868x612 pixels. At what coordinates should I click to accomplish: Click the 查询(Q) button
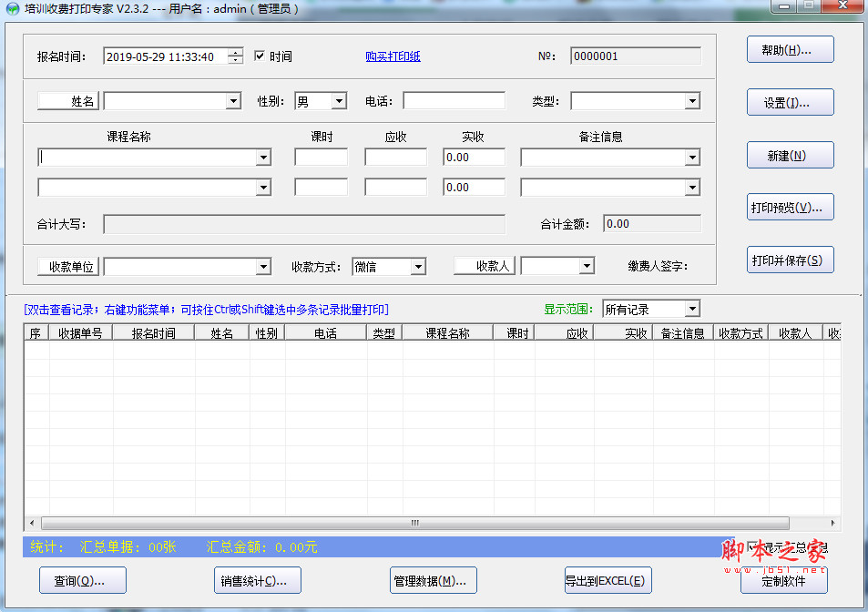click(83, 580)
